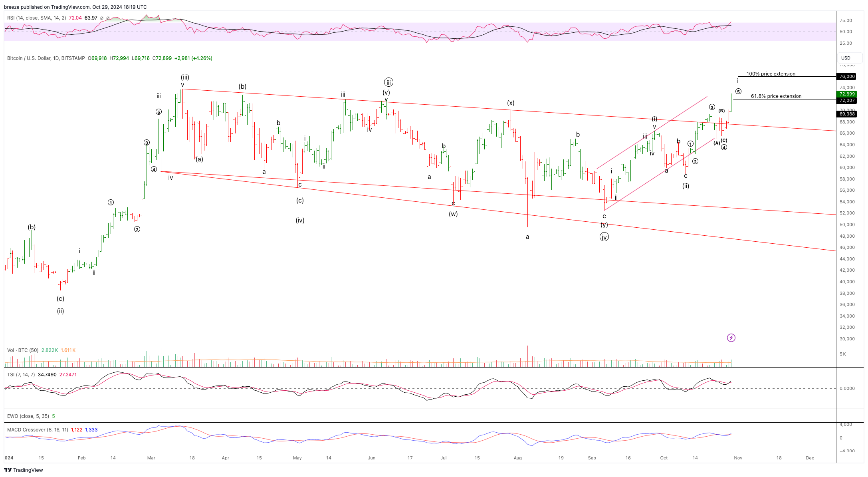The height and width of the screenshot is (477, 868).
Task: Click the 69,388 price axis label
Action: pyautogui.click(x=846, y=114)
